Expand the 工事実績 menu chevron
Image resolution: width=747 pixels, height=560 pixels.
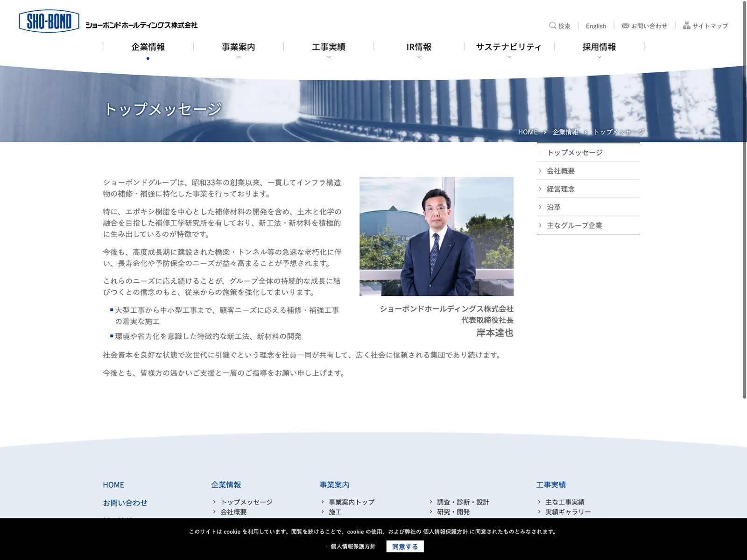tap(329, 57)
